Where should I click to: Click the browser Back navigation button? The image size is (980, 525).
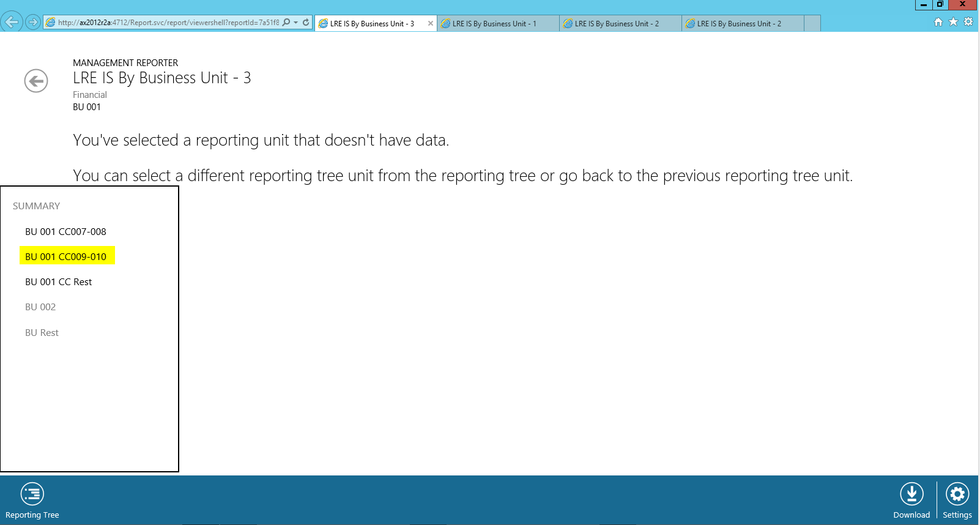tap(12, 22)
